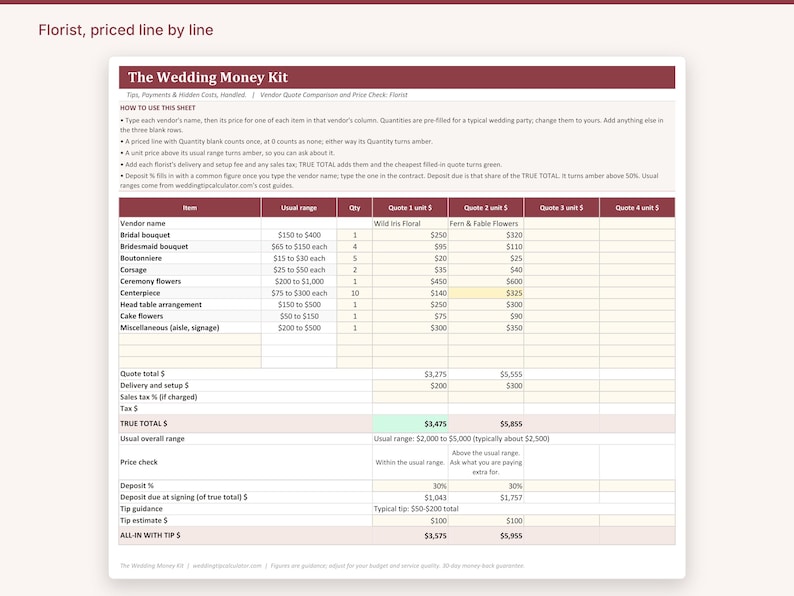Click the Ceremony flowers "$600" cell
Image resolution: width=794 pixels, height=596 pixels.
tap(486, 282)
